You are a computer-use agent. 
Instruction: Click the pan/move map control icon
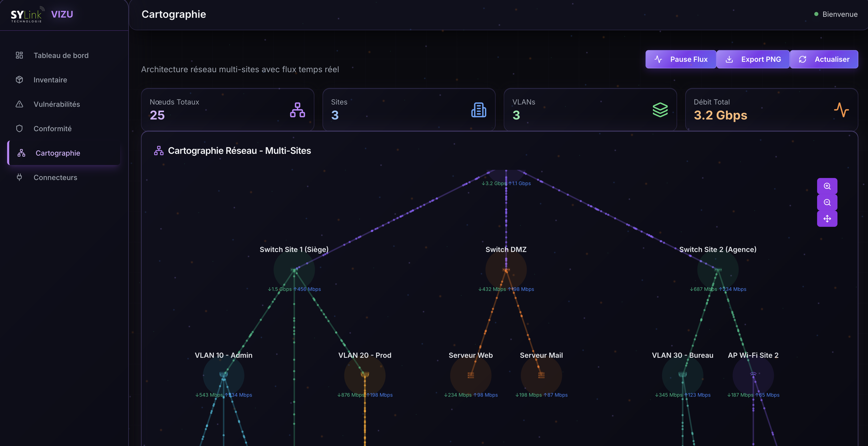[827, 219]
